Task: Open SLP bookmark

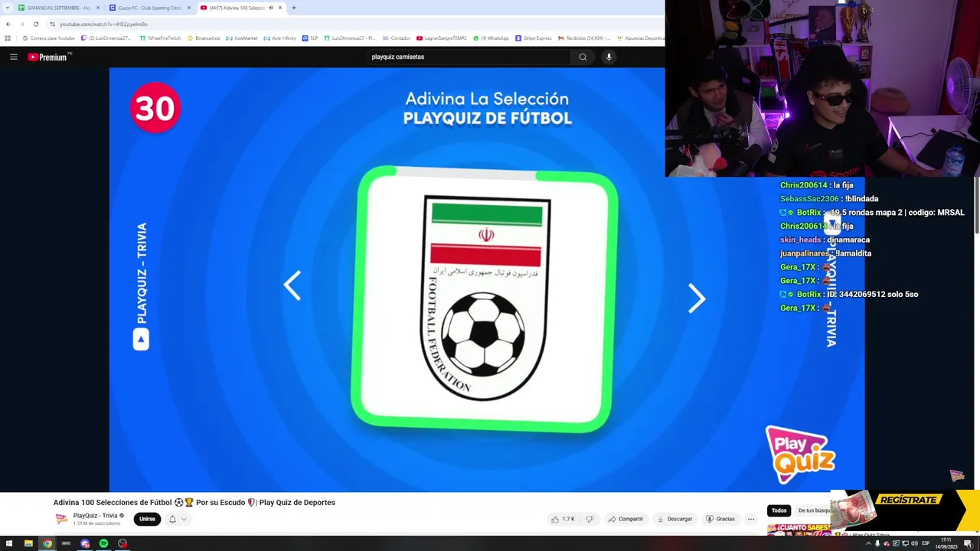Action: coord(309,37)
